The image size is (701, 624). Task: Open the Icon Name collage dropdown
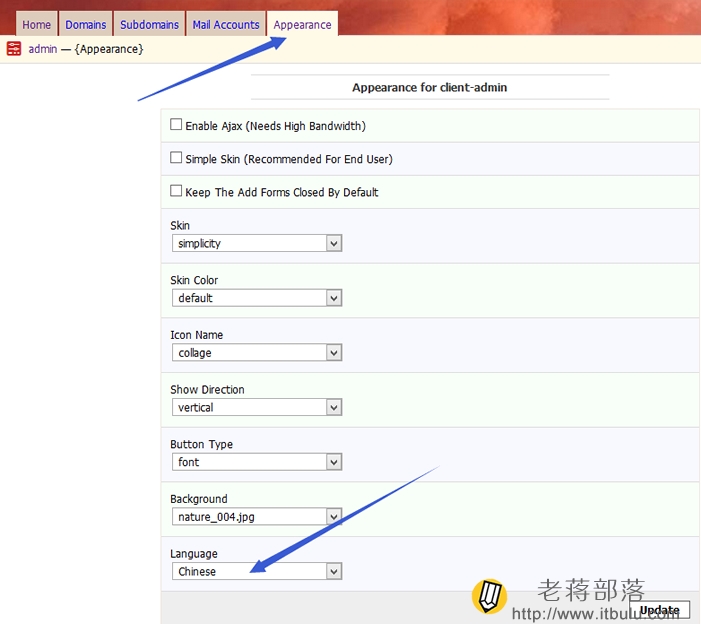257,353
